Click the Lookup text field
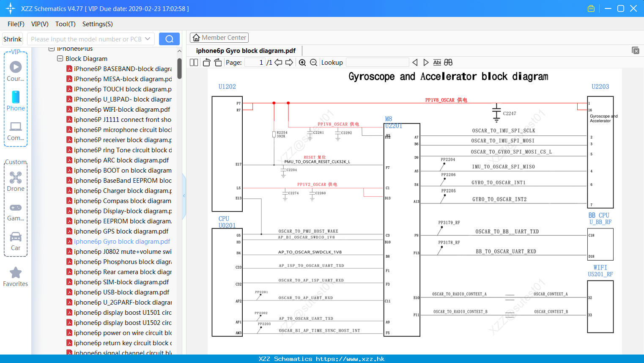The width and height of the screenshot is (644, 363). [378, 62]
